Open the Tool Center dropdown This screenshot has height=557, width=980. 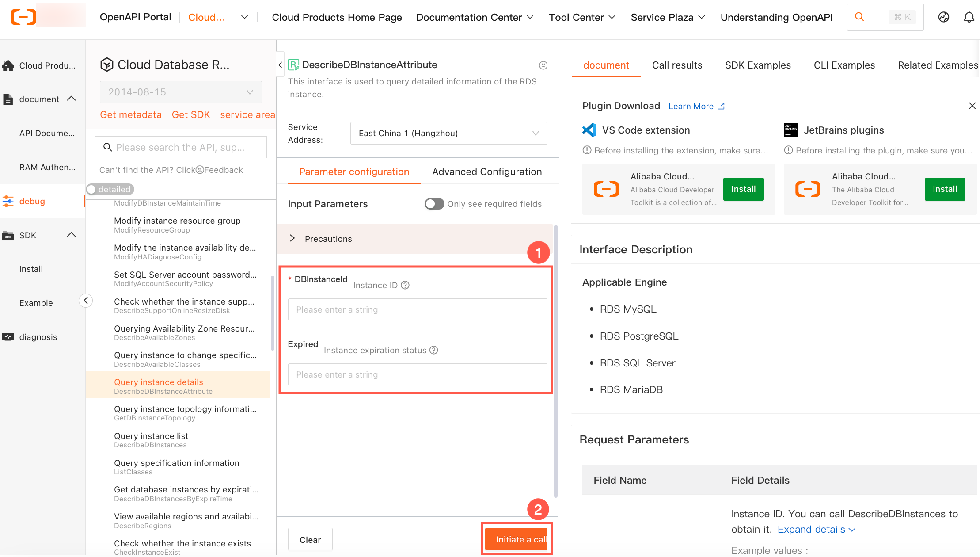[582, 17]
